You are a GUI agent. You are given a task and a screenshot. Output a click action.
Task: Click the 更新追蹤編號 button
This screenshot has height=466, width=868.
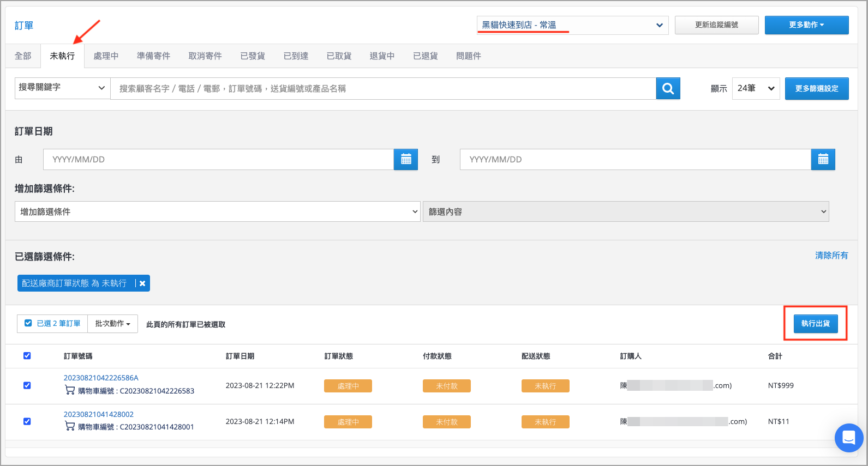717,25
